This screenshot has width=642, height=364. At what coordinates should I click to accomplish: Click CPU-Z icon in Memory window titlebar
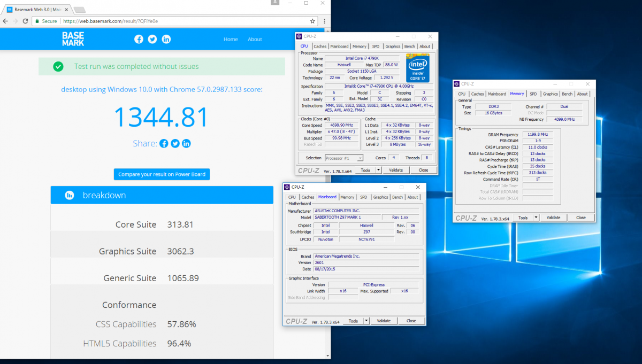click(457, 83)
